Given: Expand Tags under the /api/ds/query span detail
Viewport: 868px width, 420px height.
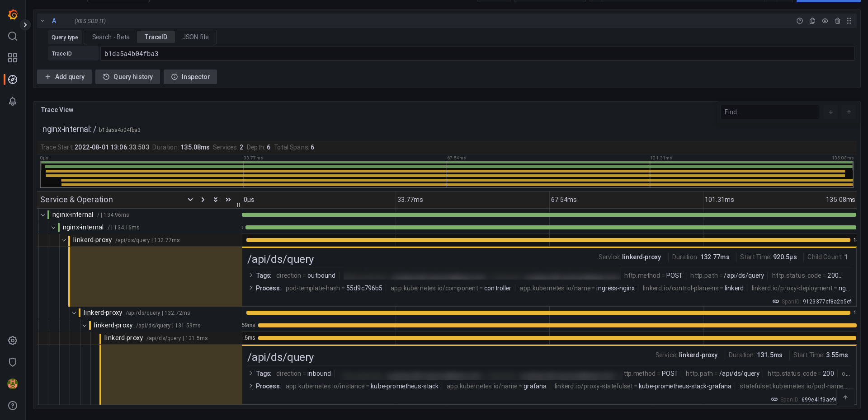Looking at the screenshot, I should (x=251, y=275).
